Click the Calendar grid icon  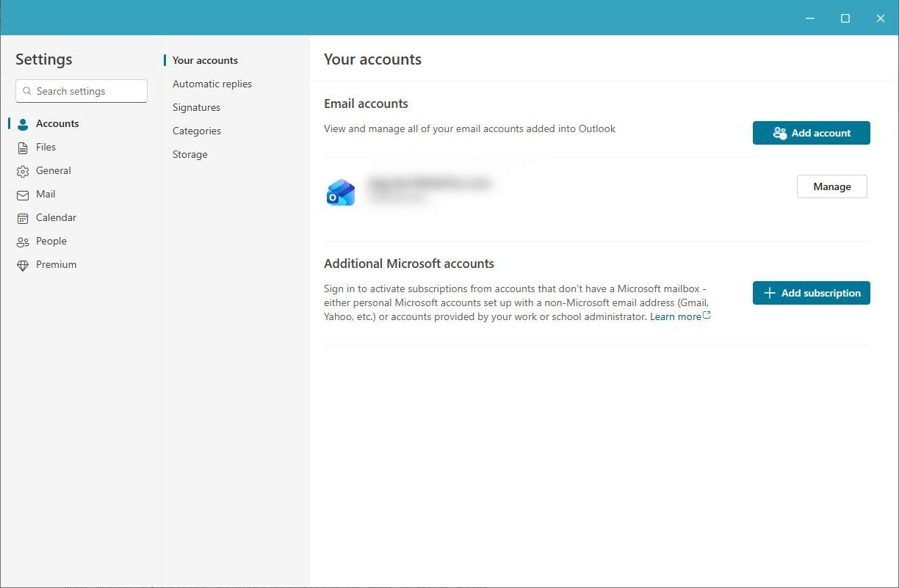23,218
